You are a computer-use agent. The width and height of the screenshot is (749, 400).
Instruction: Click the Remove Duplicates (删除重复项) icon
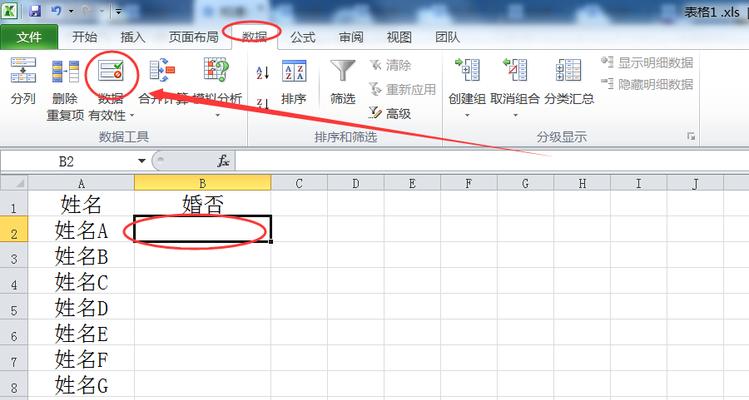tap(65, 72)
